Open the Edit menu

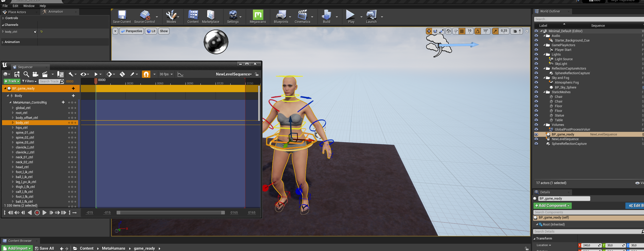pos(16,6)
